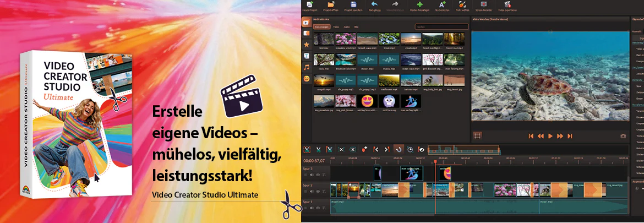Screen dimensions: 644x223
Task: Select the koala.mov thumbnail
Action: point(324,59)
